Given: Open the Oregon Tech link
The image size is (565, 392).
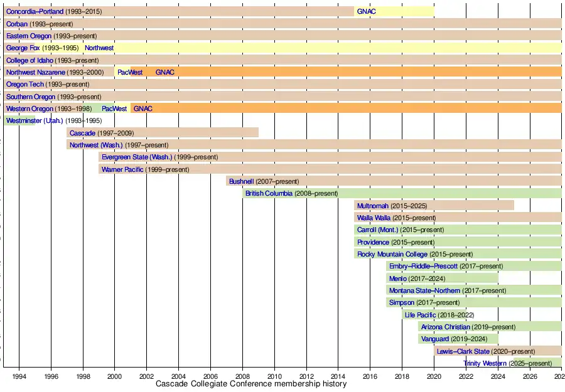Looking at the screenshot, I should click(x=25, y=85).
